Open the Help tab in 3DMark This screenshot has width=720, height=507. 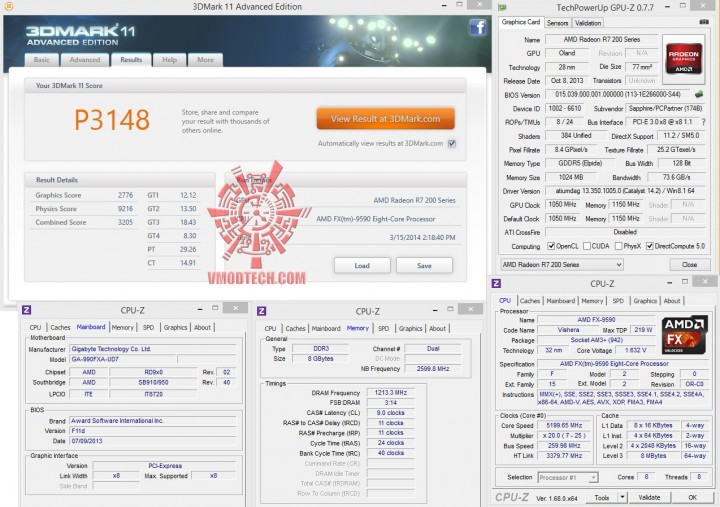click(x=169, y=60)
